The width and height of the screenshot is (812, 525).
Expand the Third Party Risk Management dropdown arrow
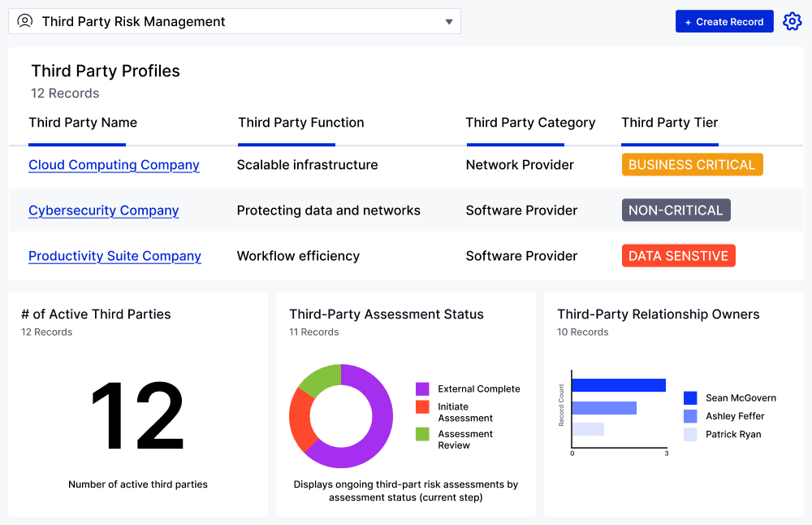click(449, 22)
